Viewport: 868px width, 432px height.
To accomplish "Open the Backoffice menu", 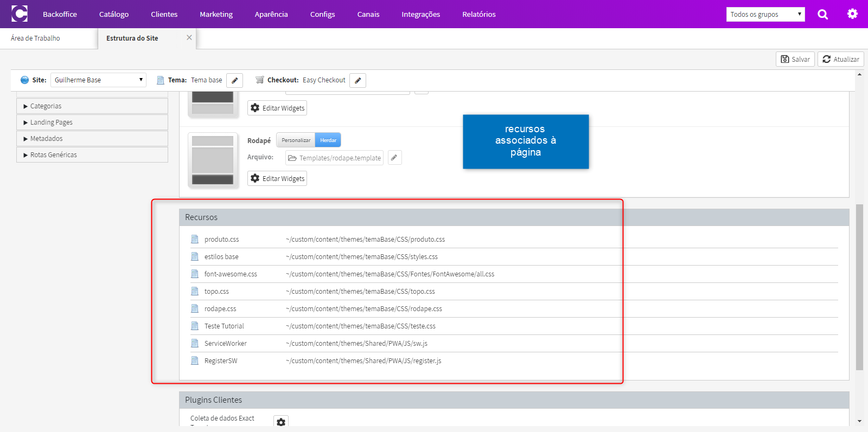I will pos(60,14).
